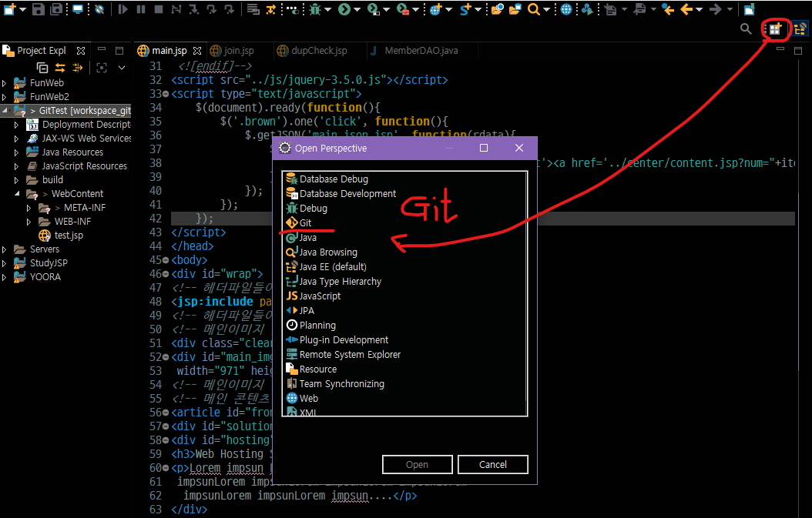This screenshot has width=812, height=518.
Task: Switch to the Java EE perspective icon
Action: [800, 29]
